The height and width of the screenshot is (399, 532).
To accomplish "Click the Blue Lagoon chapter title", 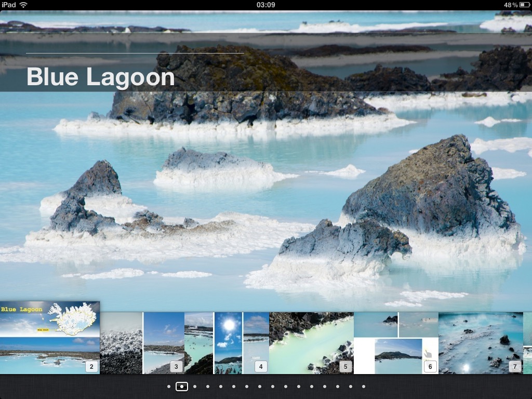I will coord(100,77).
